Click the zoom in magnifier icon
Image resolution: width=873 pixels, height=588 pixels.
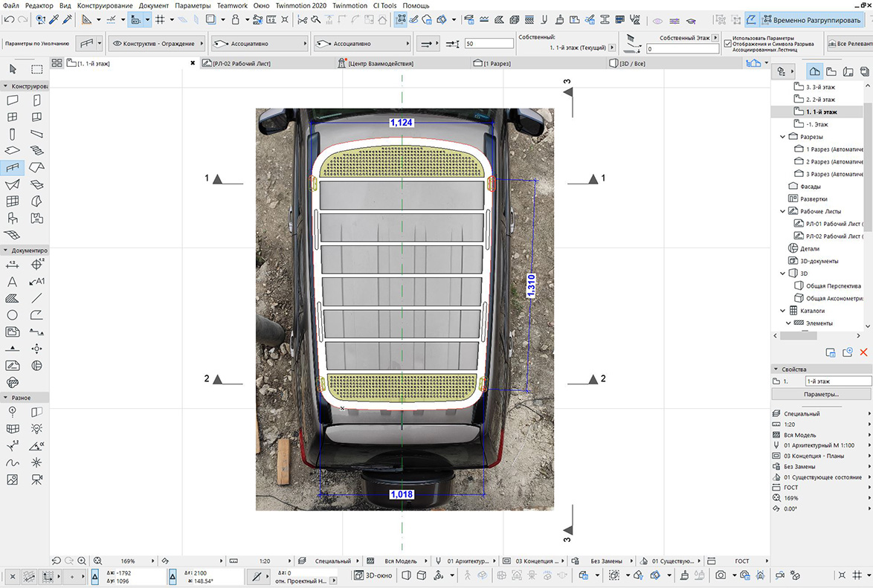(x=82, y=560)
